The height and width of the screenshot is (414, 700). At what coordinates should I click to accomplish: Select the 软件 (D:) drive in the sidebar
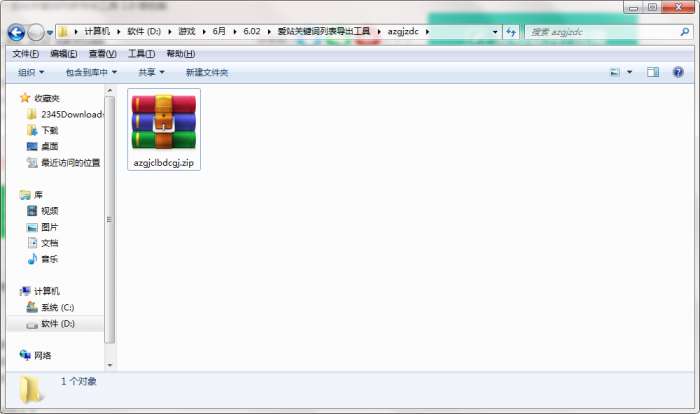coord(54,324)
